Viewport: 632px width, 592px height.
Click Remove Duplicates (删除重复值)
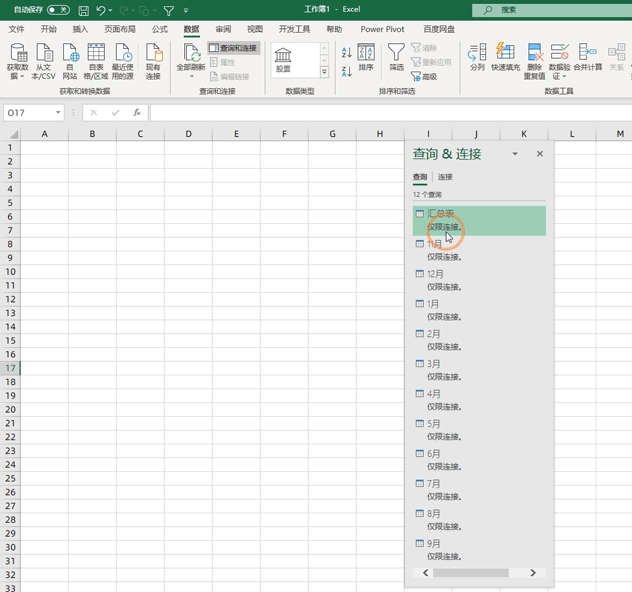[535, 61]
